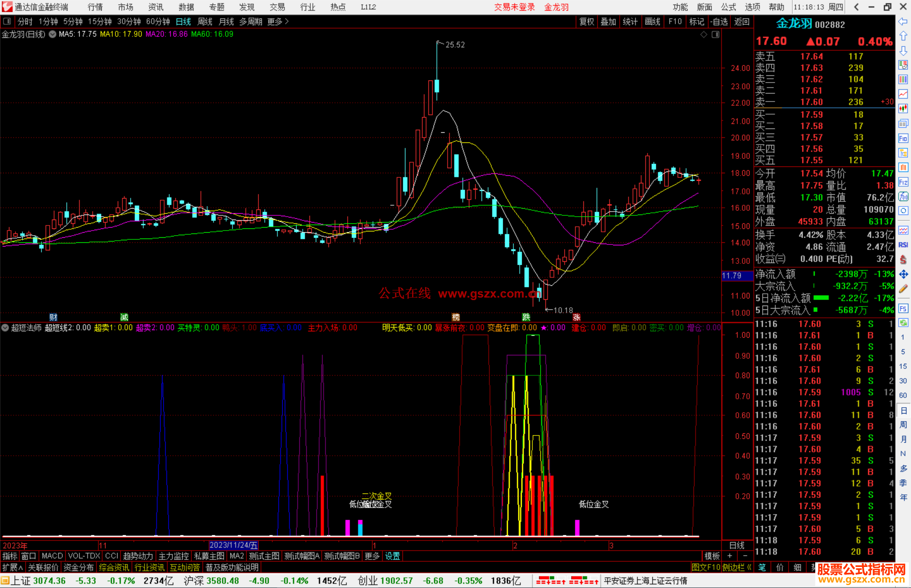The height and width of the screenshot is (588, 911).
Task: Select the pencil drawing tool icon
Action: (x=903, y=289)
